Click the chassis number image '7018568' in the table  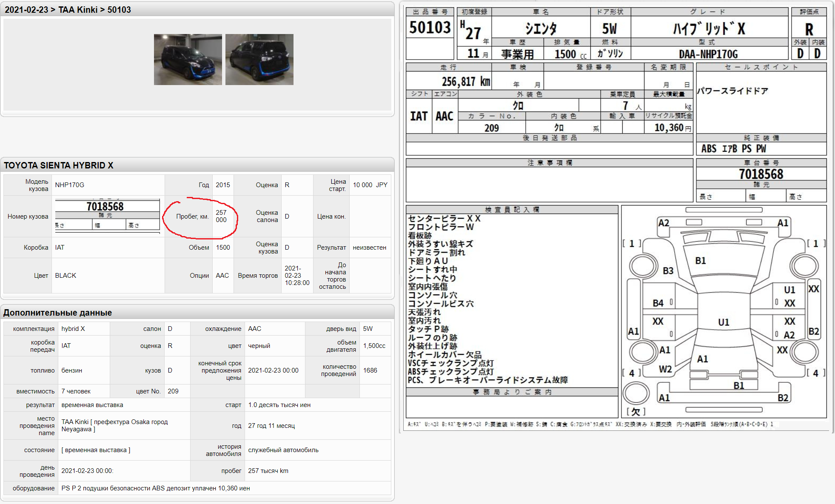tap(107, 216)
